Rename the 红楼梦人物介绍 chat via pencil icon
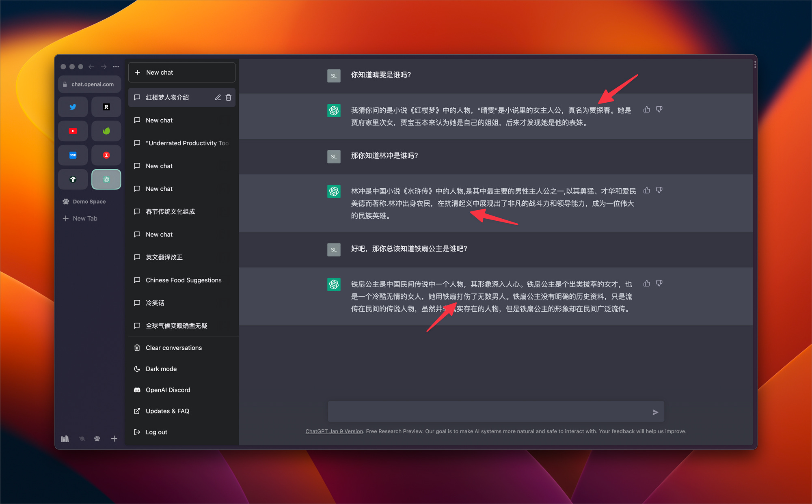812x504 pixels. pos(218,97)
